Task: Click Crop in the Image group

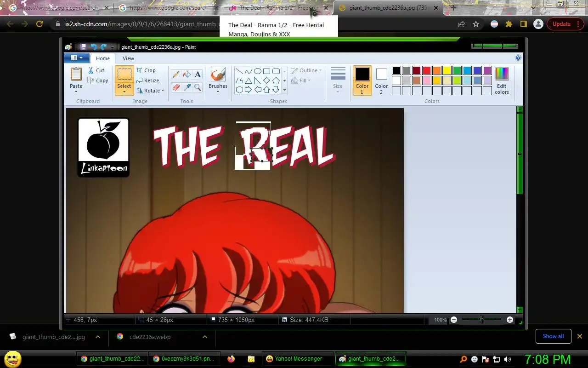Action: pyautogui.click(x=146, y=70)
